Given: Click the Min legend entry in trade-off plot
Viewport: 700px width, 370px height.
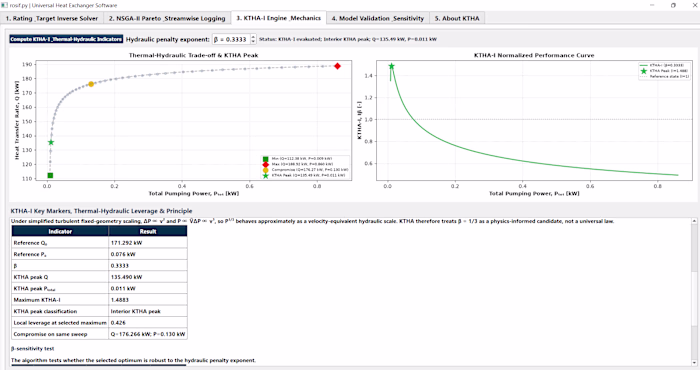Looking at the screenshot, I should [297, 159].
